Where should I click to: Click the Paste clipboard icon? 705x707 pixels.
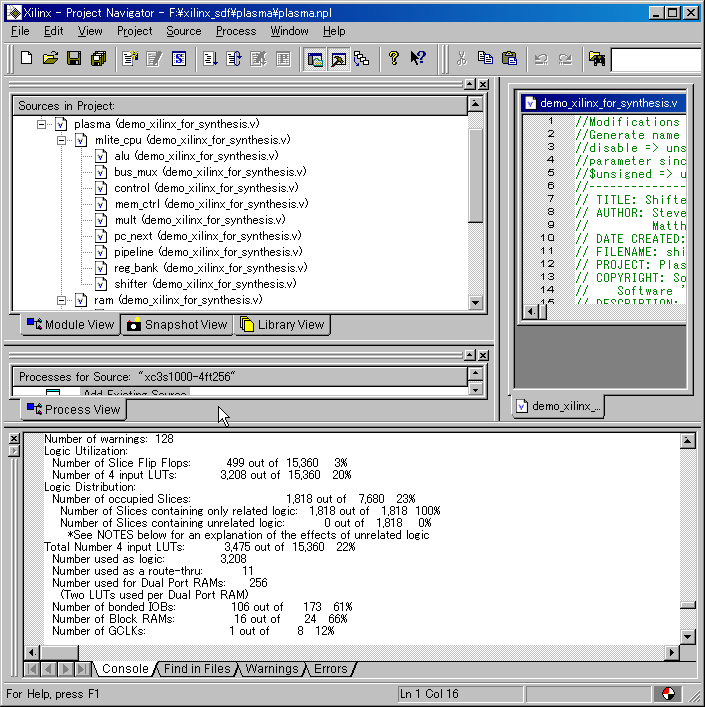pyautogui.click(x=509, y=59)
